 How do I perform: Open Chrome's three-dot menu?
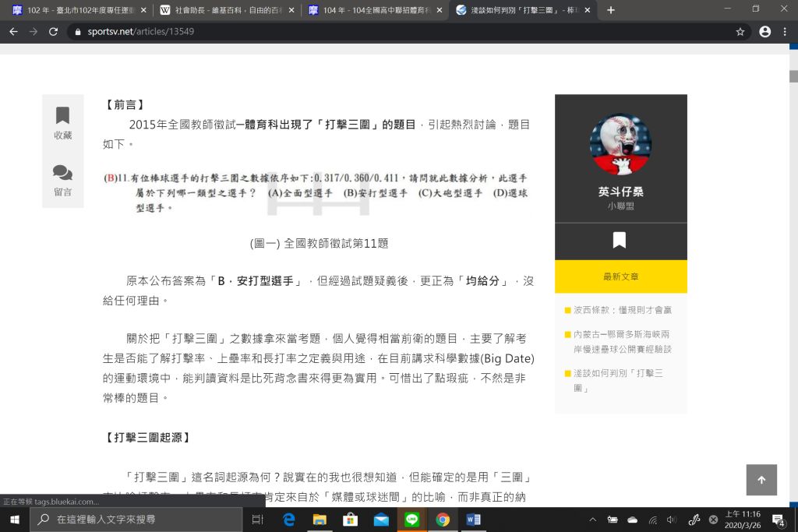tap(785, 32)
